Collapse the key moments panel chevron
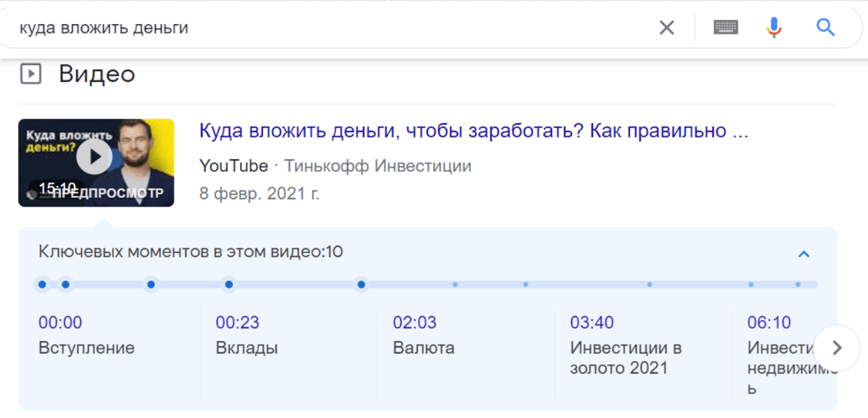Viewport: 868px width, 418px height. point(804,254)
